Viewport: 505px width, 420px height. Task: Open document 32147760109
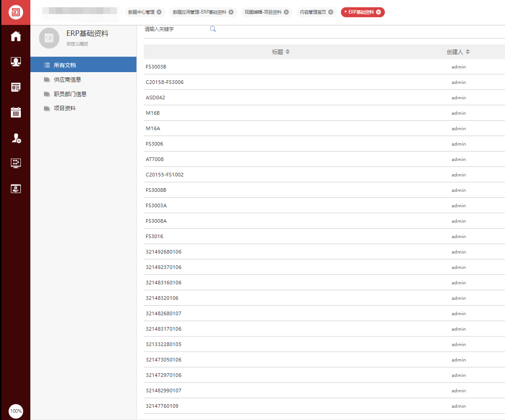[x=162, y=406]
